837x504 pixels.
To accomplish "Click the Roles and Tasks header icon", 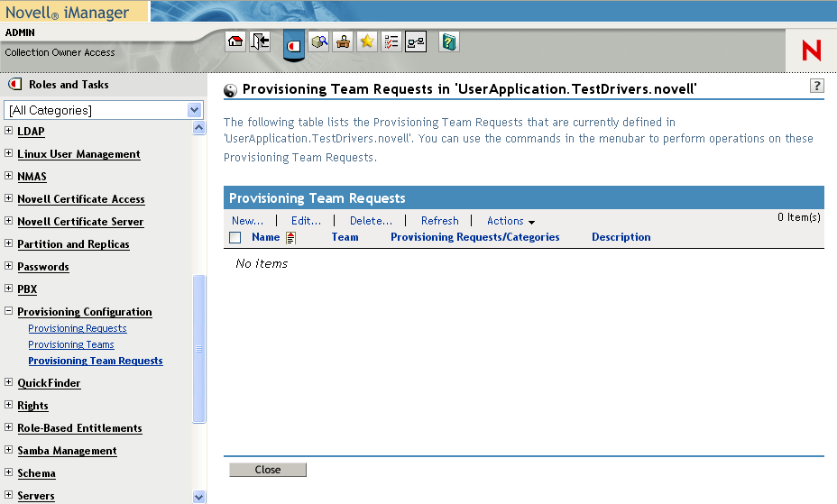I will point(15,84).
